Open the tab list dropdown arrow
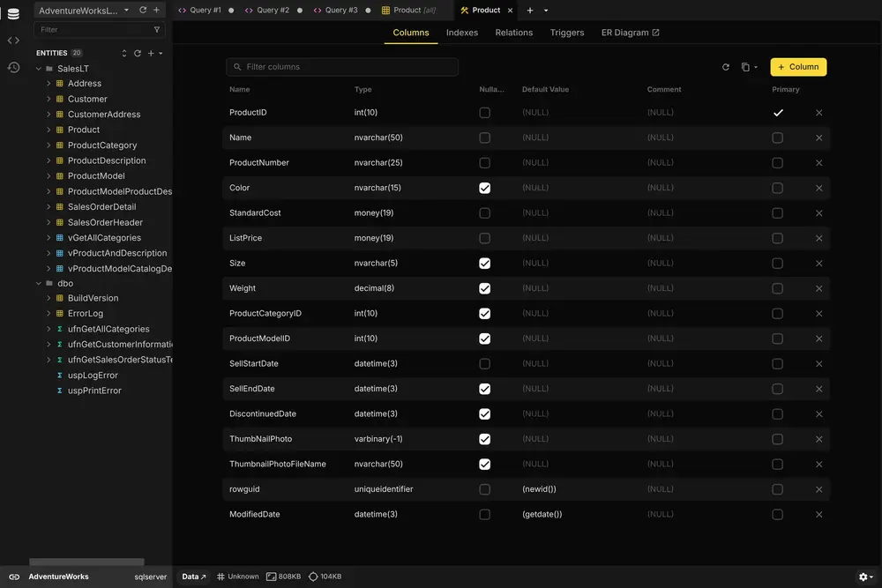 click(546, 11)
